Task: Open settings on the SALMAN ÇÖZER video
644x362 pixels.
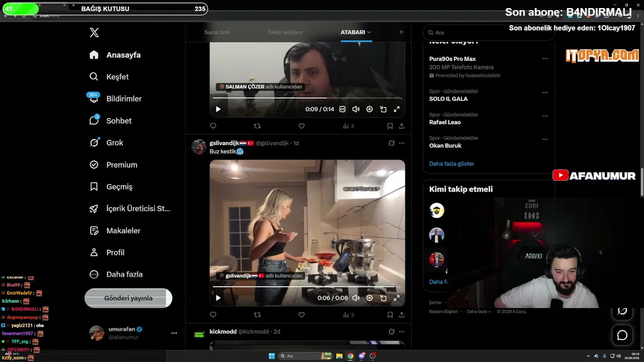Action: pyautogui.click(x=369, y=109)
